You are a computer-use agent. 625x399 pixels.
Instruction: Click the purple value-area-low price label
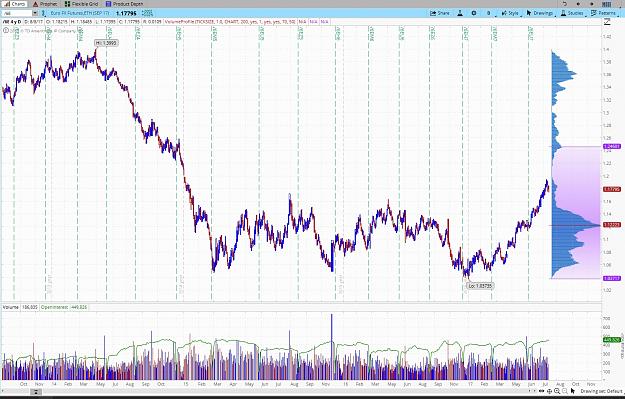(x=612, y=278)
